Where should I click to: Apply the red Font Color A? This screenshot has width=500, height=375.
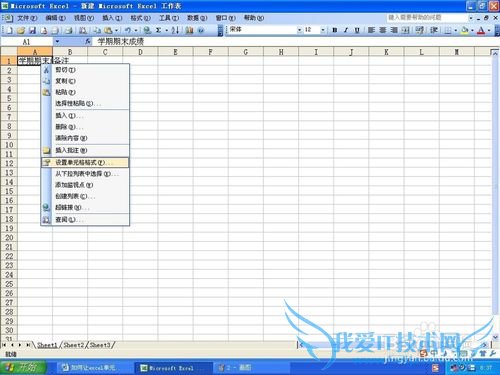(481, 30)
